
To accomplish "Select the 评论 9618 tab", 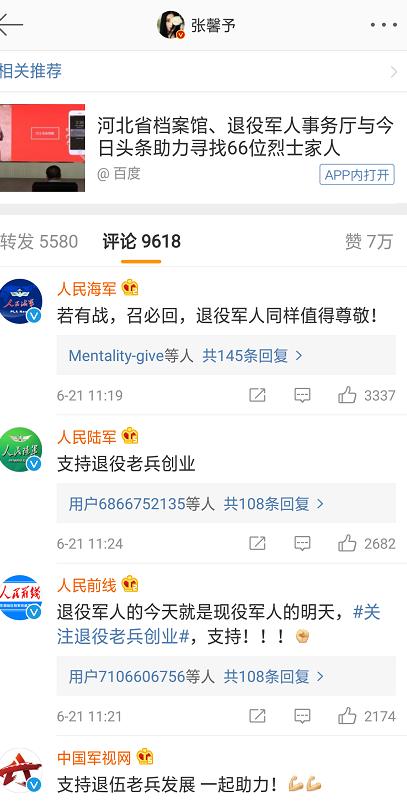I will pos(141,241).
